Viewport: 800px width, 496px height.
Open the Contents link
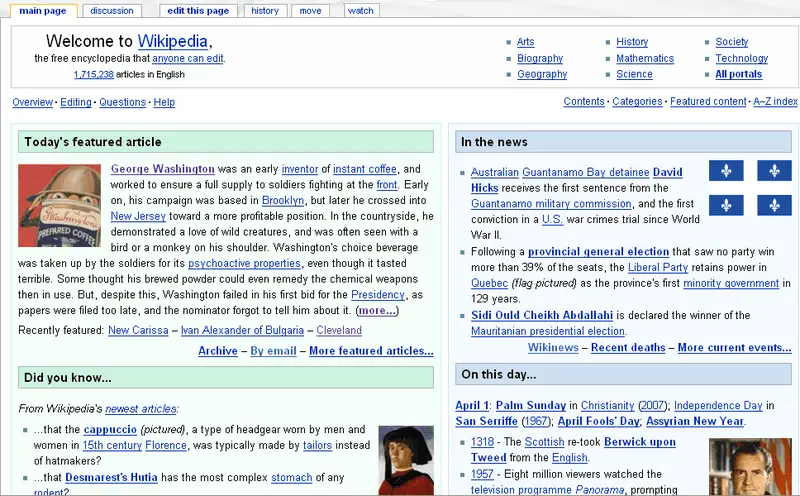(584, 102)
